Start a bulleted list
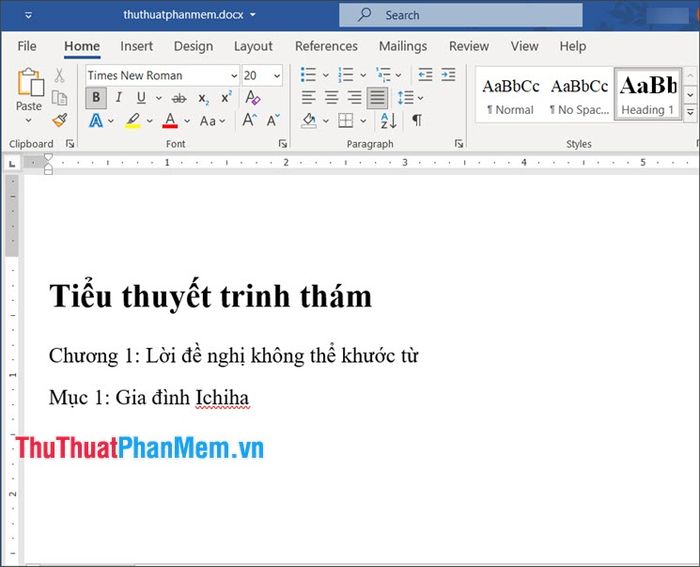The image size is (700, 567). point(308,75)
